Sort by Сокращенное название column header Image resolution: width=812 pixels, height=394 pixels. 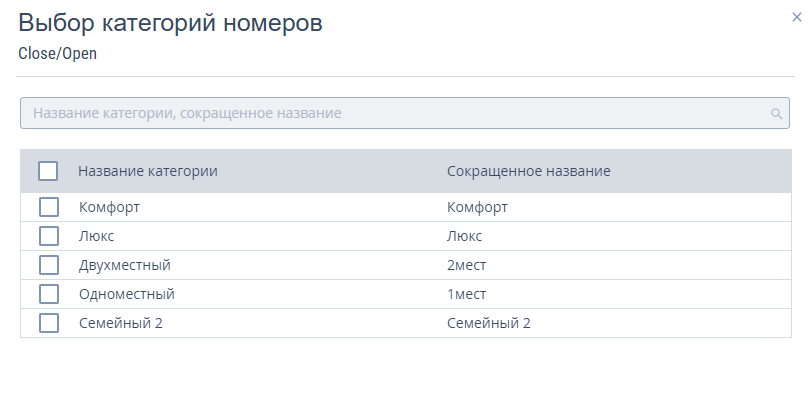tap(529, 171)
